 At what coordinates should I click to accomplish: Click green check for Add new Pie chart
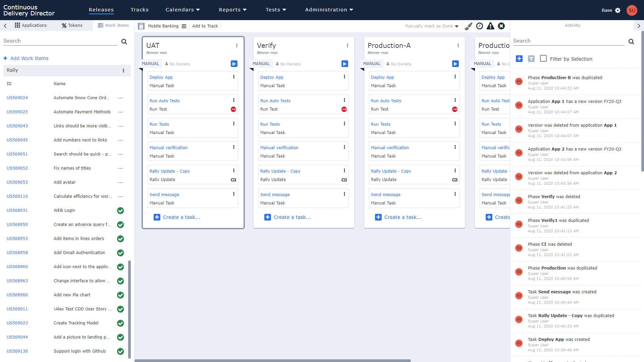tap(120, 295)
